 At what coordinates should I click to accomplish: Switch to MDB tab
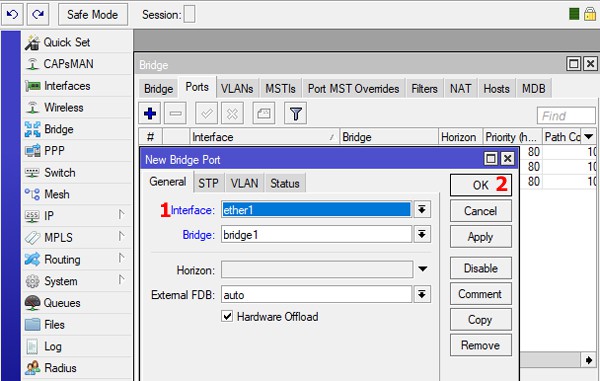pos(533,89)
